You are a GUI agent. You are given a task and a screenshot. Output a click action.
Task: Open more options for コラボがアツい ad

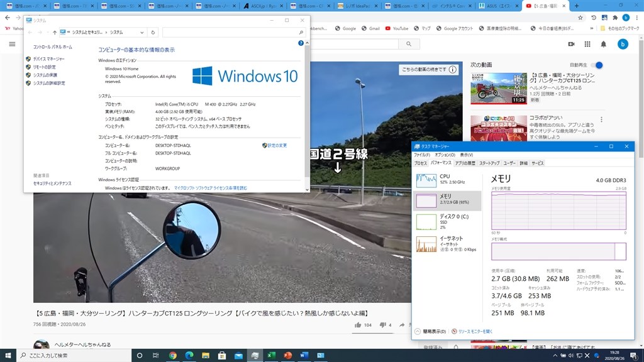pos(601,119)
